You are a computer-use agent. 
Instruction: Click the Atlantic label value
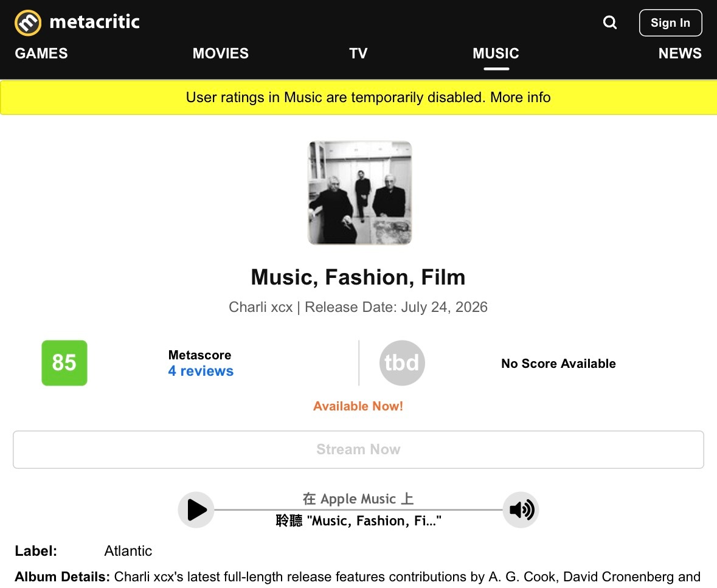(x=128, y=551)
